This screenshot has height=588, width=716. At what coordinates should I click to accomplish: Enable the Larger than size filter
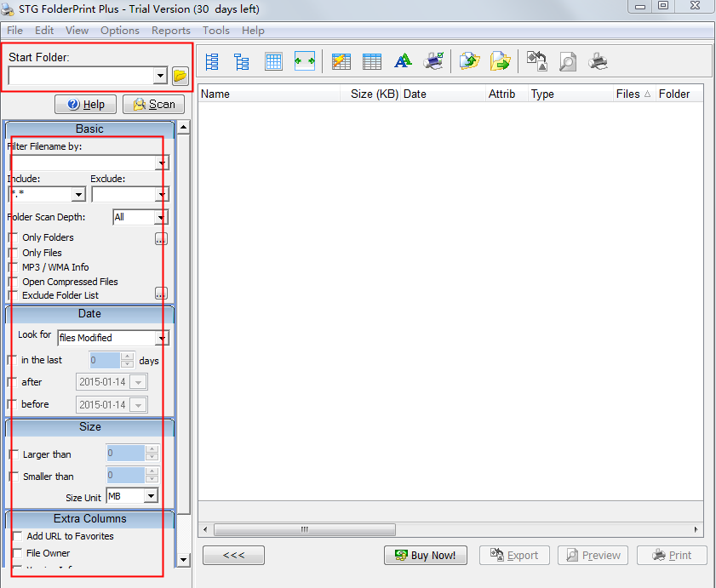pos(14,454)
